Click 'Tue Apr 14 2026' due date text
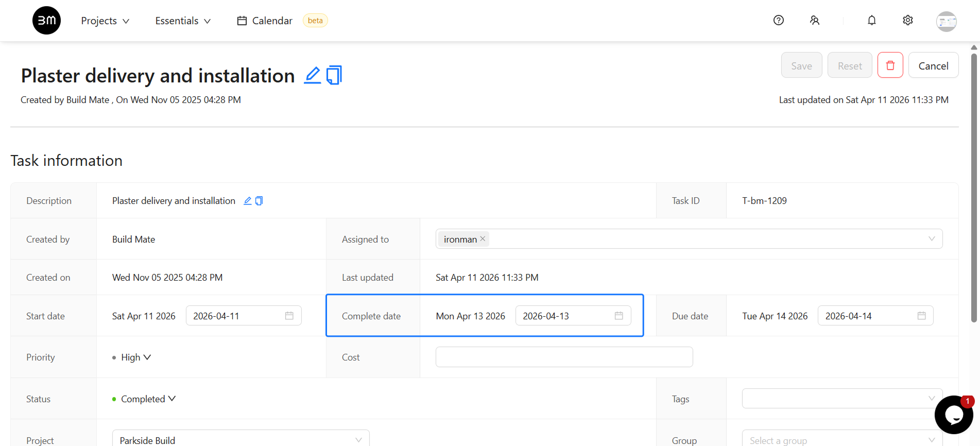Viewport: 980px width, 446px height. tap(775, 316)
